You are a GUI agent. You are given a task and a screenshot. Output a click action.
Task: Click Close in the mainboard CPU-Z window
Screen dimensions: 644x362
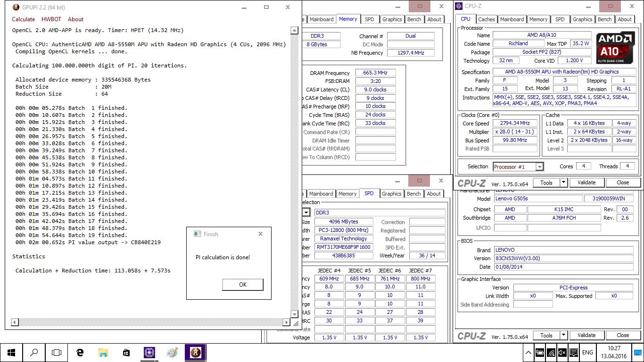click(623, 335)
